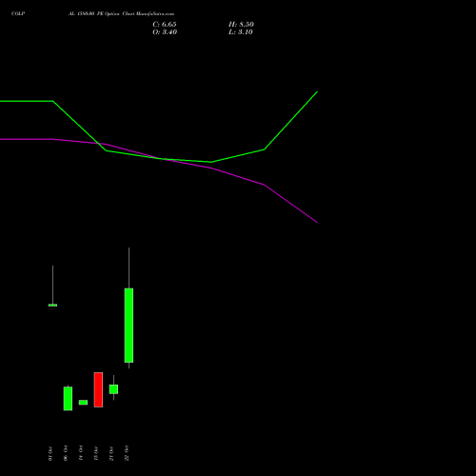Image resolution: width=476 pixels, height=476 pixels.
Task: Click the '01 Oct' date axis label
Action: pyautogui.click(x=50, y=454)
